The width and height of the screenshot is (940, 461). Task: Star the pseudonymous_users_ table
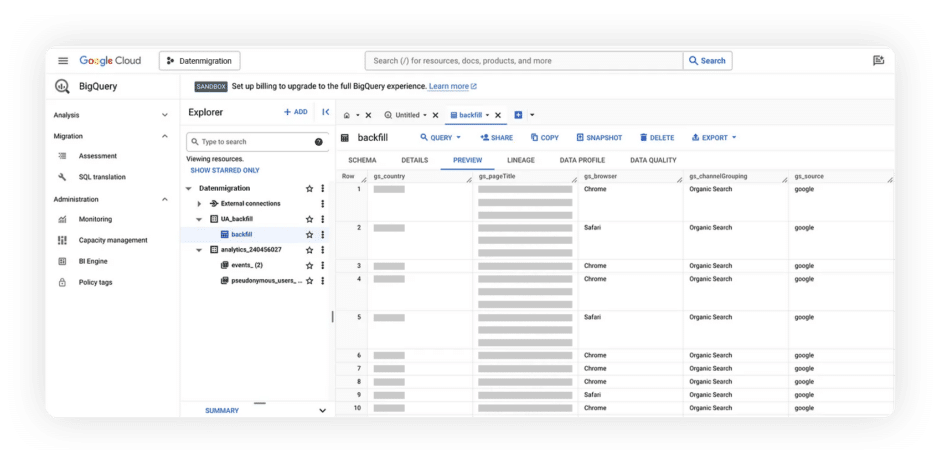(x=309, y=281)
